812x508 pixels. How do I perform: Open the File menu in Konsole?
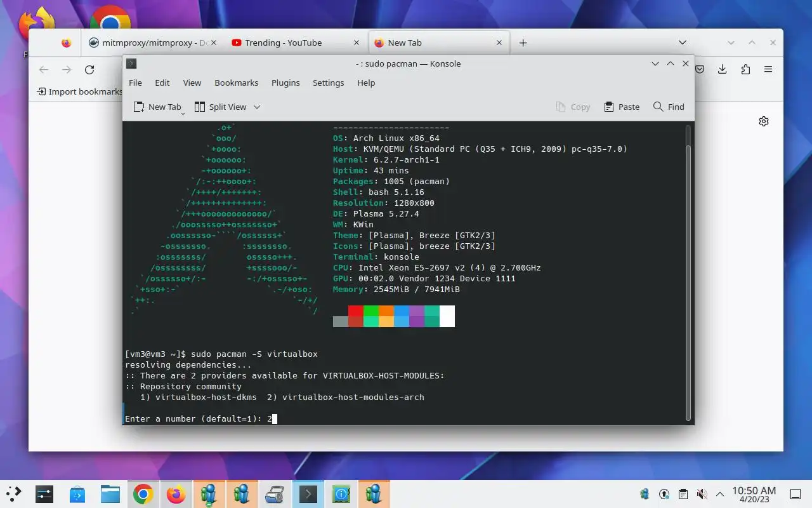[135, 83]
